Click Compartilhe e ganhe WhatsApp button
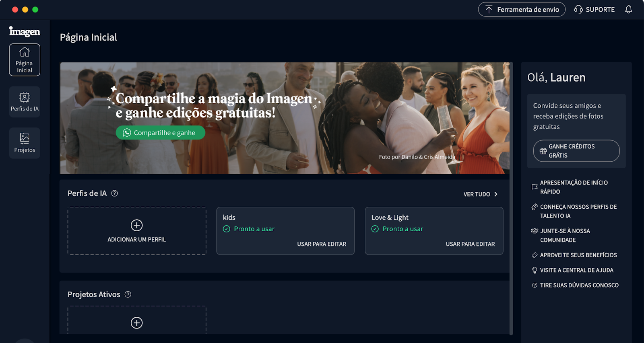This screenshot has height=343, width=644. (x=160, y=133)
